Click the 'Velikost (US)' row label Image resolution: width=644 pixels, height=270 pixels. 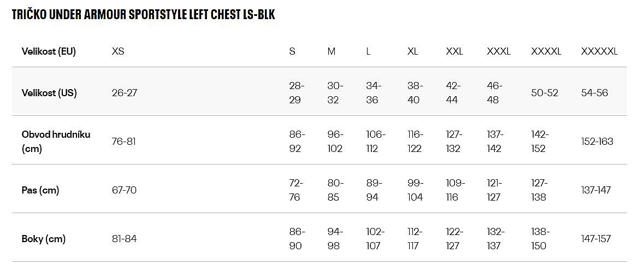(49, 93)
